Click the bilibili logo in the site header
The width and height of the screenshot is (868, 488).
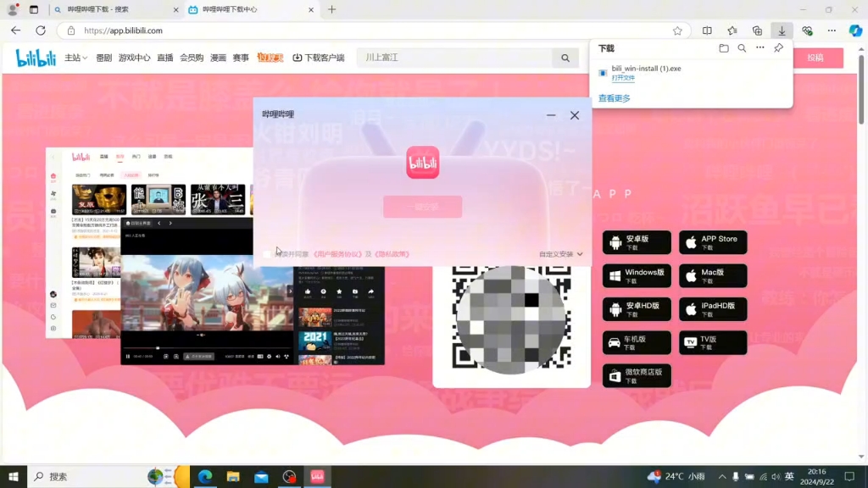[x=36, y=58]
